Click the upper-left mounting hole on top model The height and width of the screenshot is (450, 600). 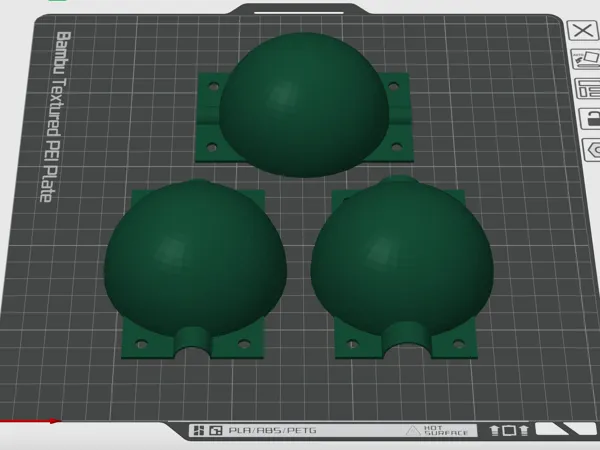pos(214,86)
